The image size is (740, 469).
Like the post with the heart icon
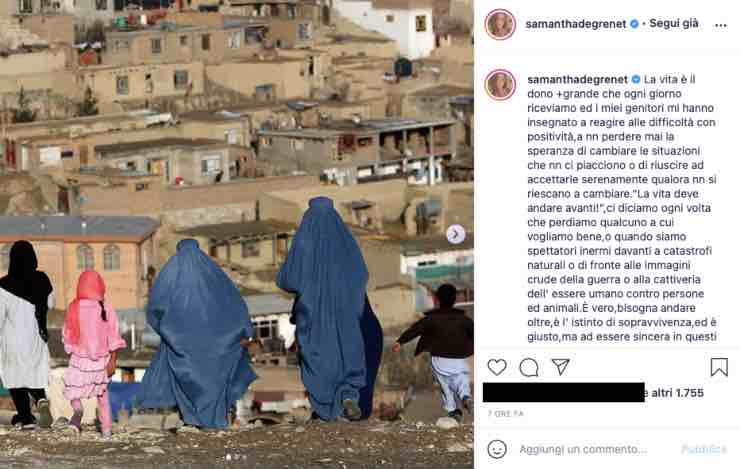pos(496,367)
